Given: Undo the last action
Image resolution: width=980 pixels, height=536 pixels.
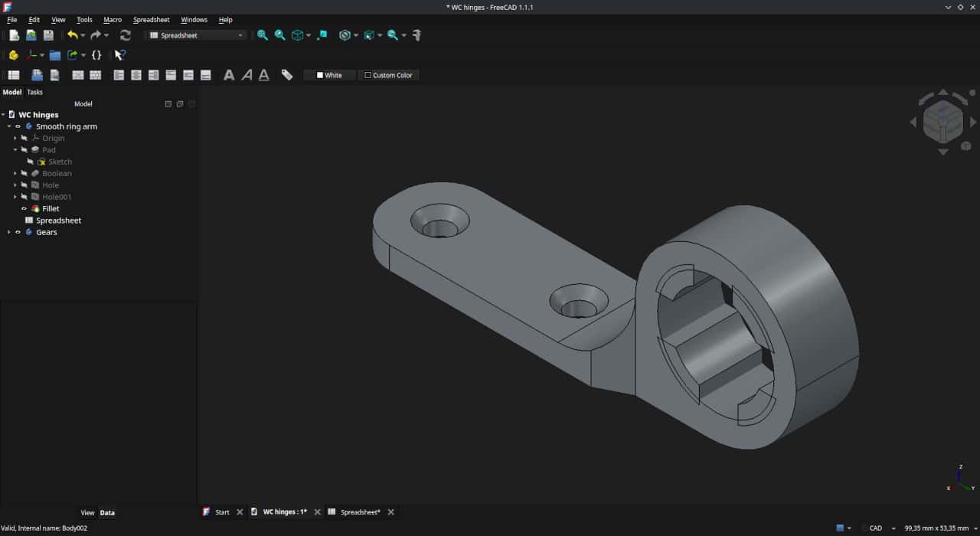Looking at the screenshot, I should click(72, 35).
